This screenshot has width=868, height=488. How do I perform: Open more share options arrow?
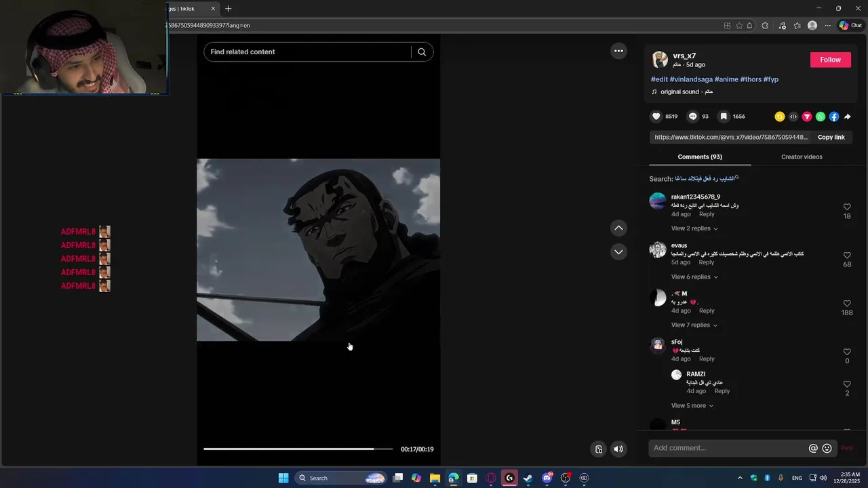click(848, 117)
